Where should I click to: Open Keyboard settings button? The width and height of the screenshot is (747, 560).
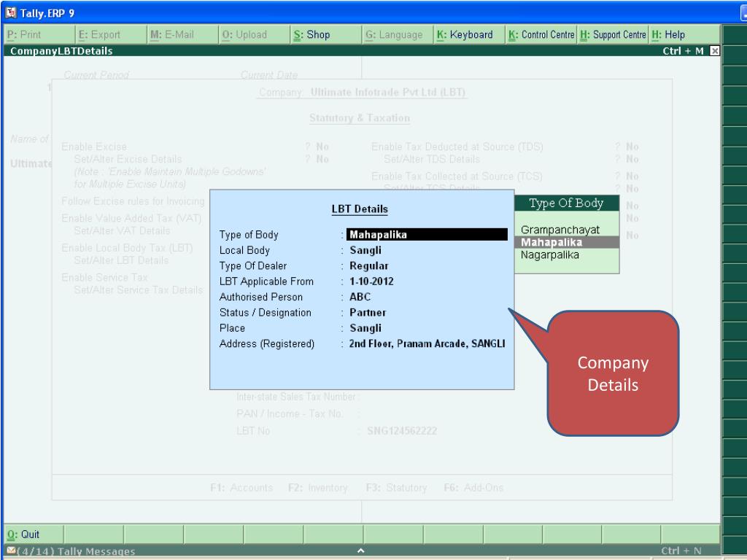470,35
